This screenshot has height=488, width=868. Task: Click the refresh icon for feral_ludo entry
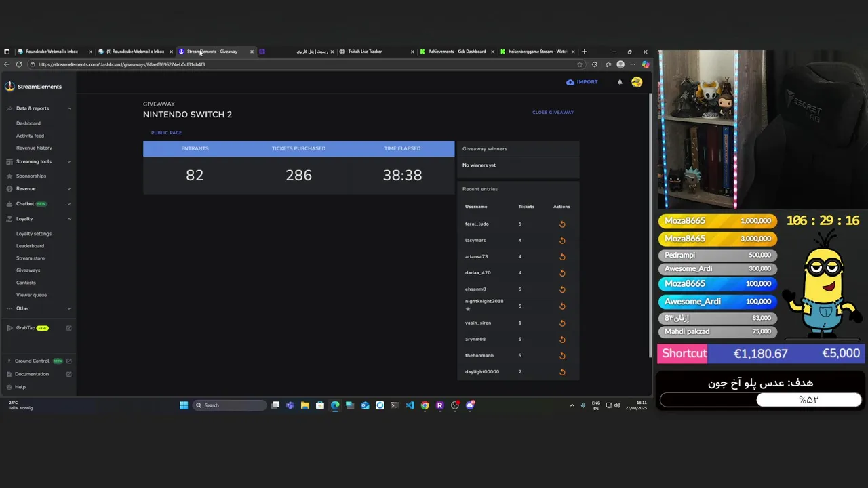pos(562,224)
